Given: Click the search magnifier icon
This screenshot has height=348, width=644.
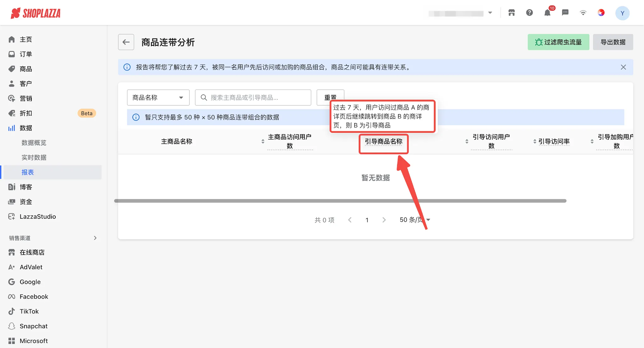Looking at the screenshot, I should point(204,98).
